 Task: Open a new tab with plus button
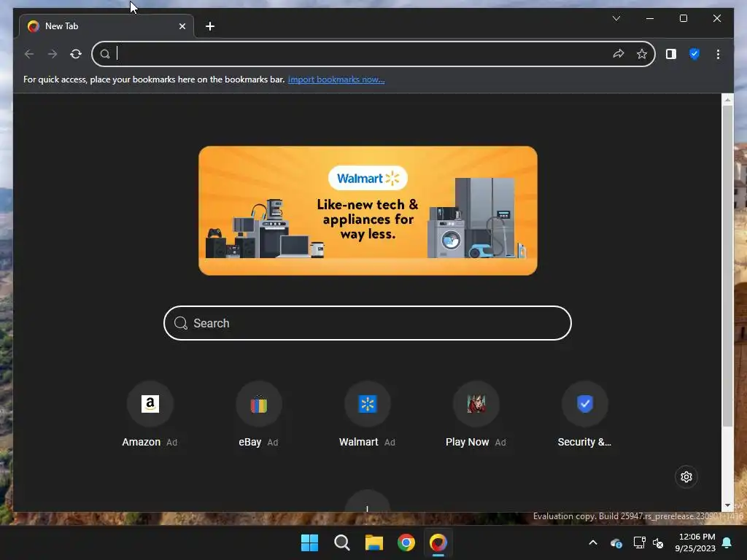210,26
